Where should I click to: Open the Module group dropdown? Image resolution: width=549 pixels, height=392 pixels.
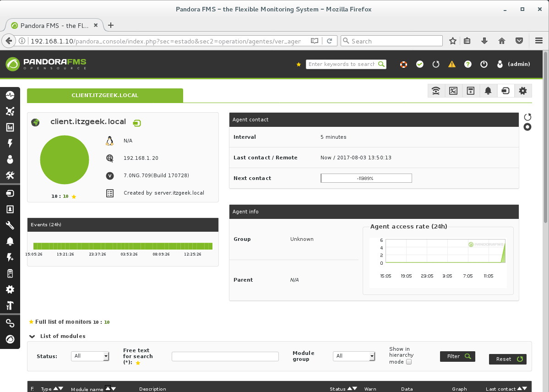pos(353,356)
